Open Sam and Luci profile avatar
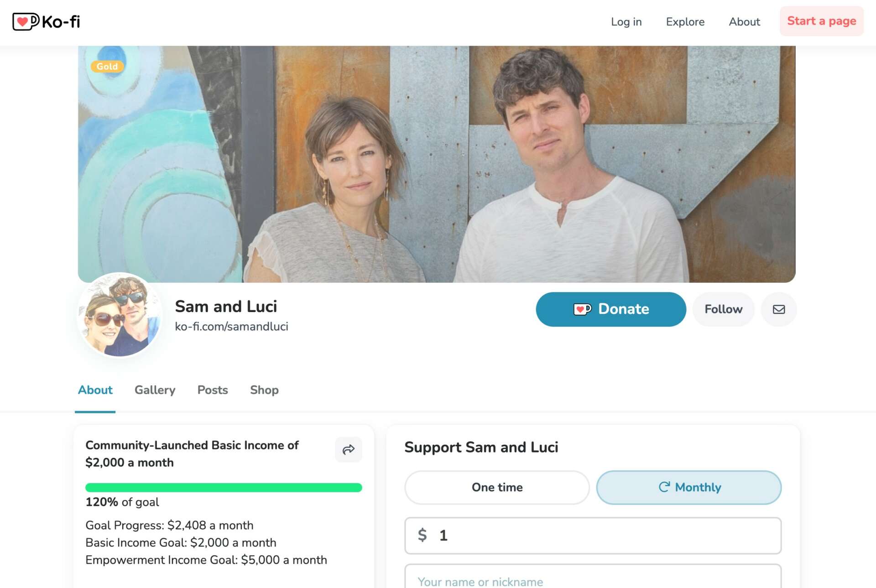The height and width of the screenshot is (588, 876). tap(120, 315)
